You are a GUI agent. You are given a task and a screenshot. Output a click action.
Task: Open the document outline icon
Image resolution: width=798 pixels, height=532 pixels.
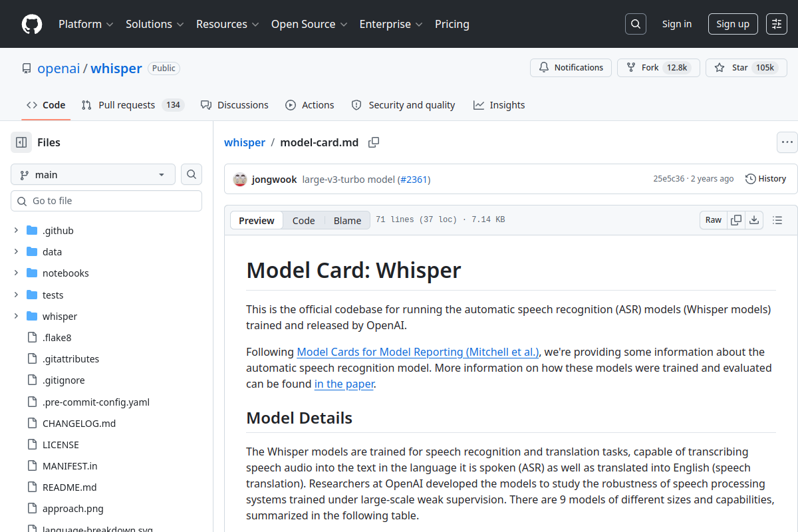pyautogui.click(x=777, y=220)
